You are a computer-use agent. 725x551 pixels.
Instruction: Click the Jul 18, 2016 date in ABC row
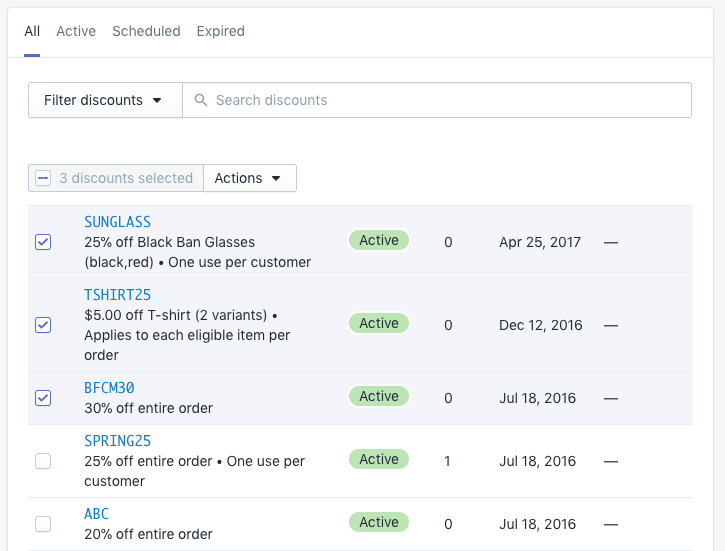tap(538, 524)
